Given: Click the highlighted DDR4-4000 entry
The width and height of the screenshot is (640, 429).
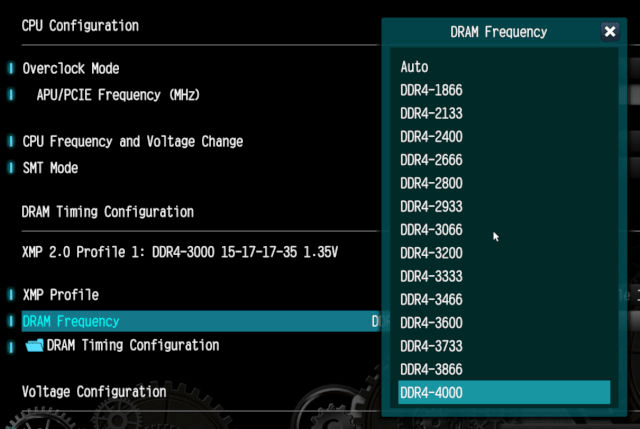Looking at the screenshot, I should coord(504,393).
